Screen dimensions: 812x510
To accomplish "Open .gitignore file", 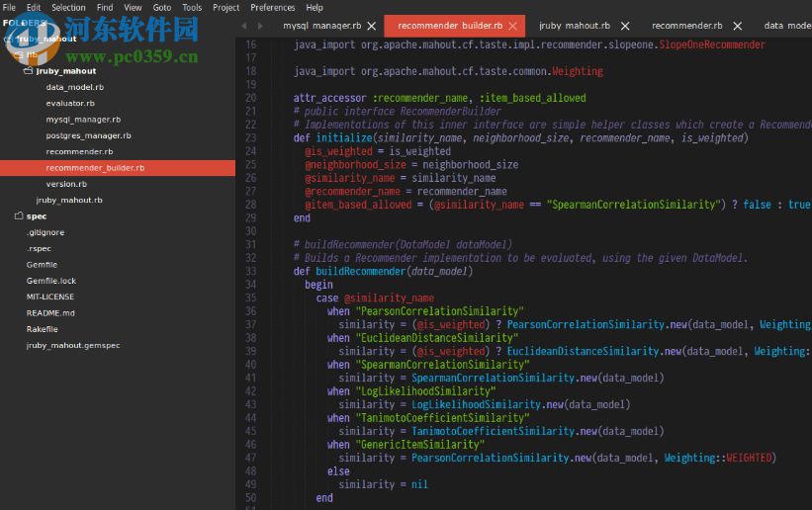I will 45,232.
